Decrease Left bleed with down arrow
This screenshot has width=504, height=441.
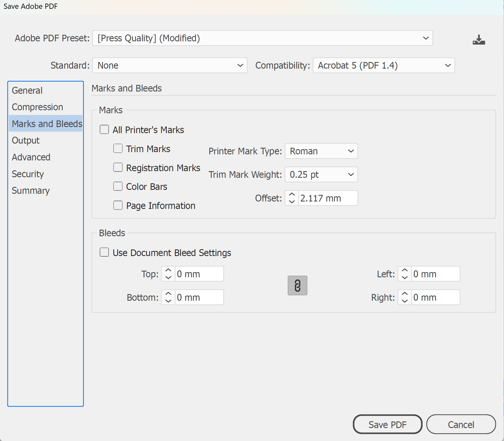[405, 278]
